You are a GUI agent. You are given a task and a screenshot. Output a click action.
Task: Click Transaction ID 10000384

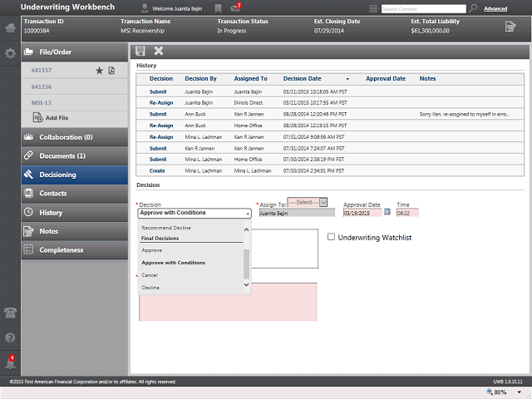(x=37, y=31)
